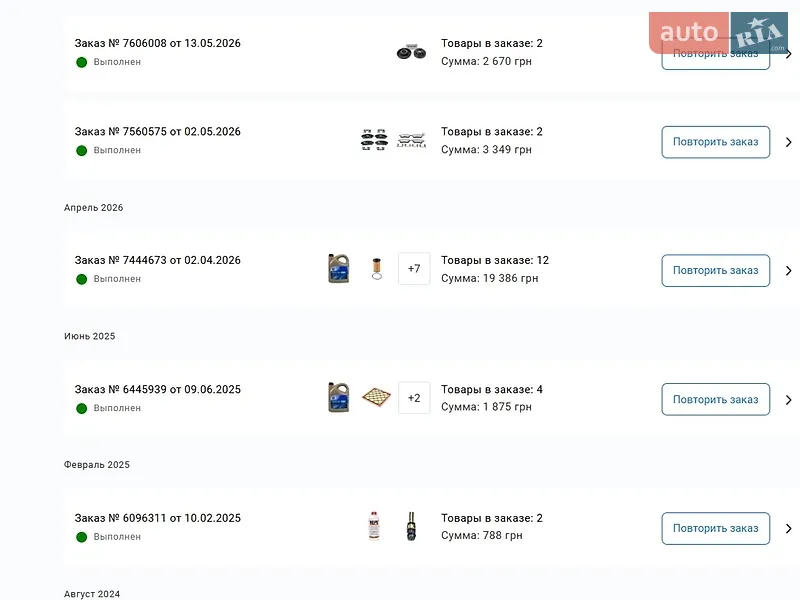Viewport: 800px width, 600px height.
Task: Expand order 7560575 details with the chevron
Action: point(788,142)
